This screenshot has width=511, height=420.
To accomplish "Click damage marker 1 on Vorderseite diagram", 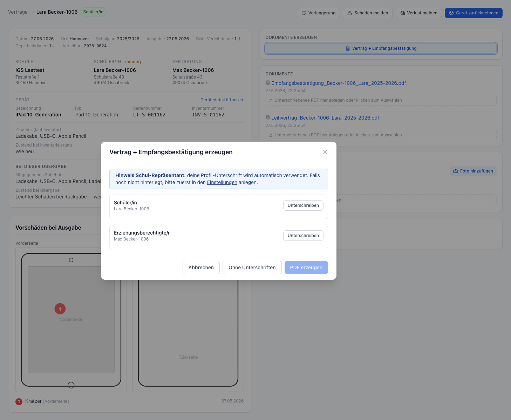I will pyautogui.click(x=60, y=309).
